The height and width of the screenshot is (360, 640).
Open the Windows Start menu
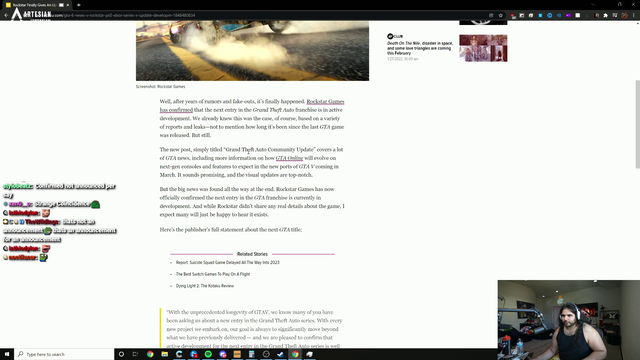(7, 354)
